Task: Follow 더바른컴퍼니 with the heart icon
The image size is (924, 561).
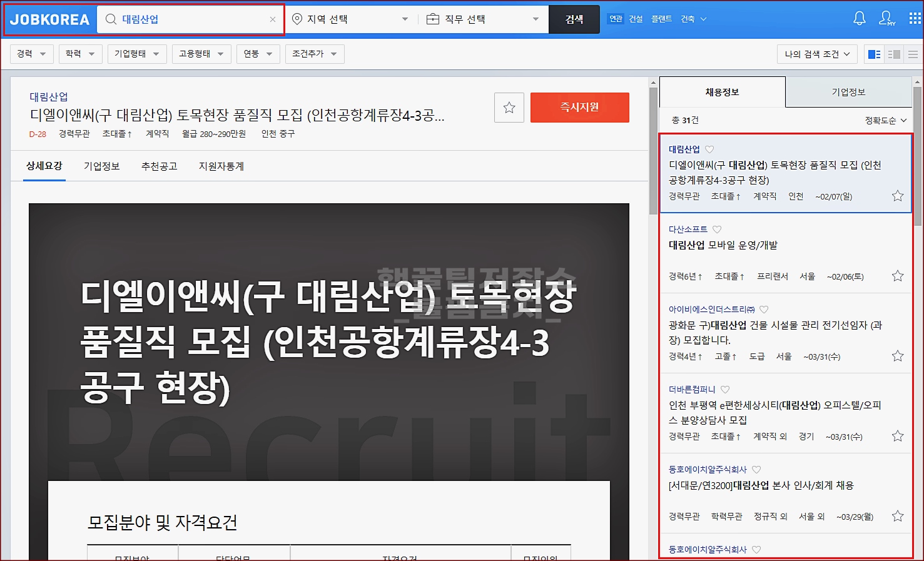Action: pos(725,390)
